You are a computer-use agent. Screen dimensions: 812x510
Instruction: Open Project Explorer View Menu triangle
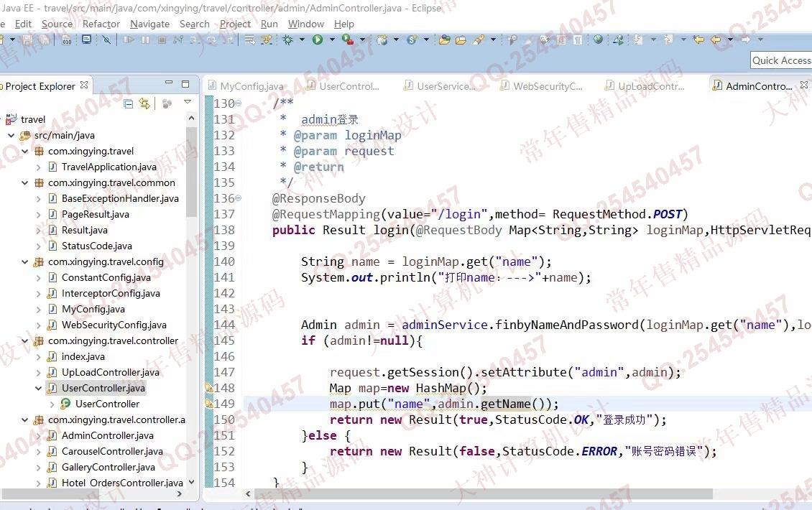pos(188,102)
